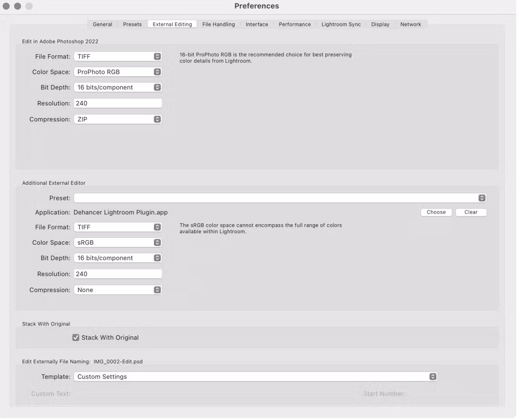Close the Preferences window

pos(6,6)
